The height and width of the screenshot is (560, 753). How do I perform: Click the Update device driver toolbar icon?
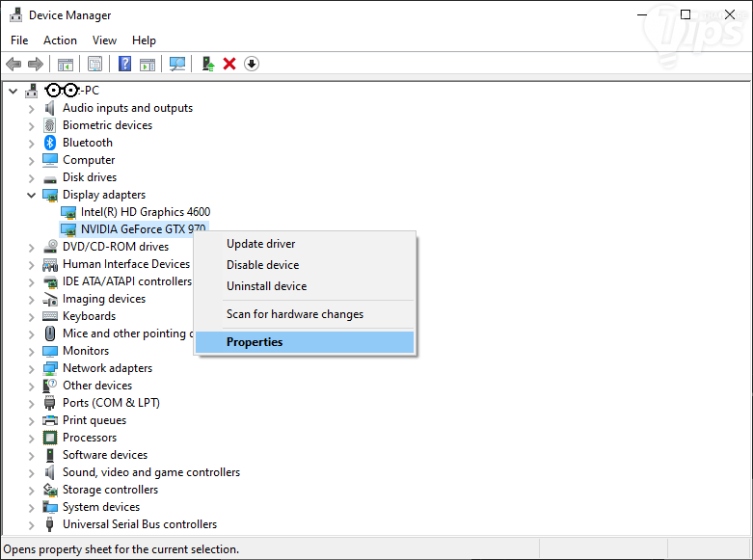coord(208,64)
